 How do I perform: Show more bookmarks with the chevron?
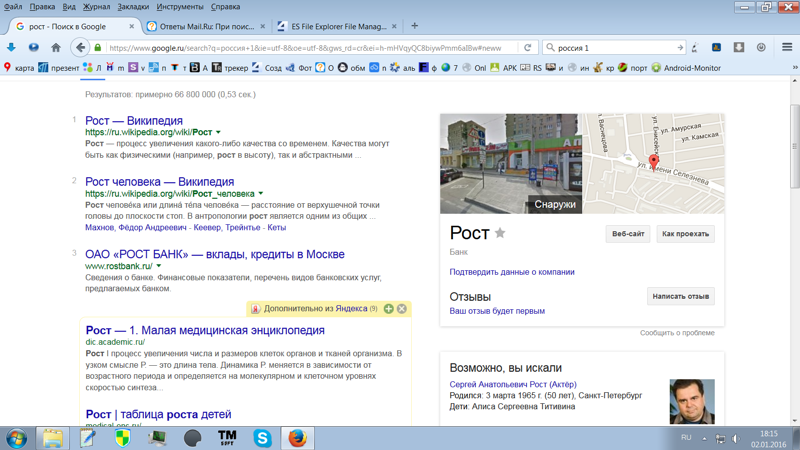794,68
